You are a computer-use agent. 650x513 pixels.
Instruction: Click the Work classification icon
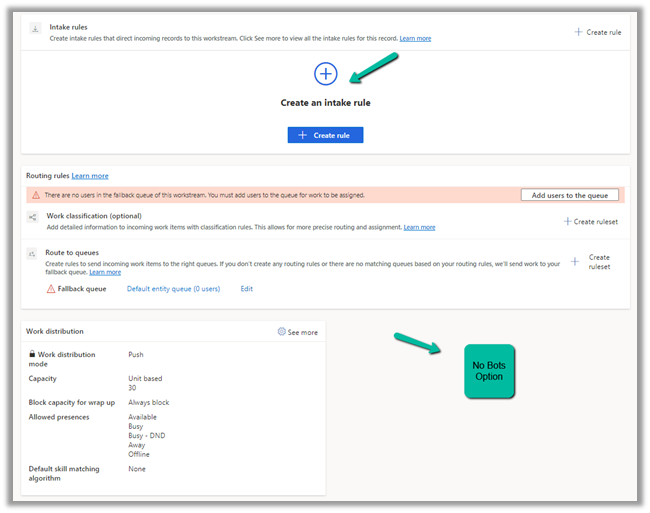pyautogui.click(x=33, y=217)
